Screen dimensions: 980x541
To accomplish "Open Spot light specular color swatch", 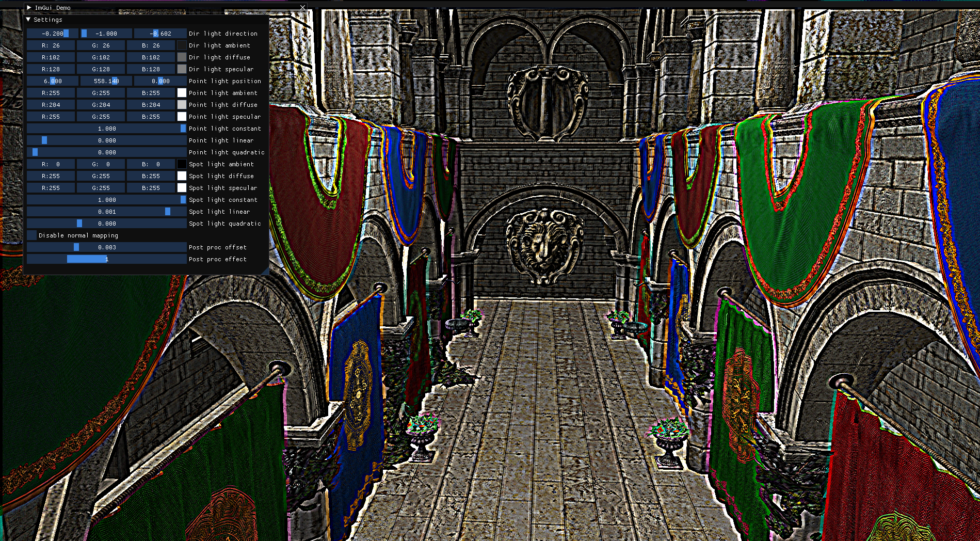I will click(x=182, y=188).
